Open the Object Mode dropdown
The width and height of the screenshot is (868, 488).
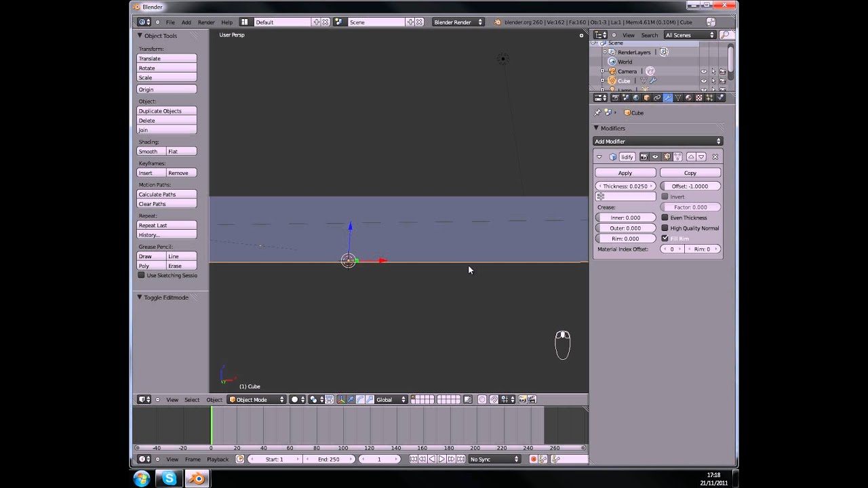point(257,399)
